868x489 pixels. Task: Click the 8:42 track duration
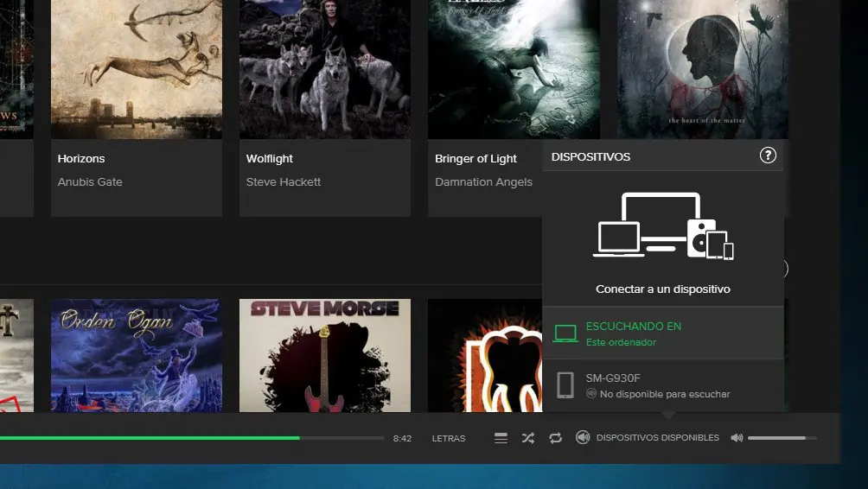(x=403, y=438)
